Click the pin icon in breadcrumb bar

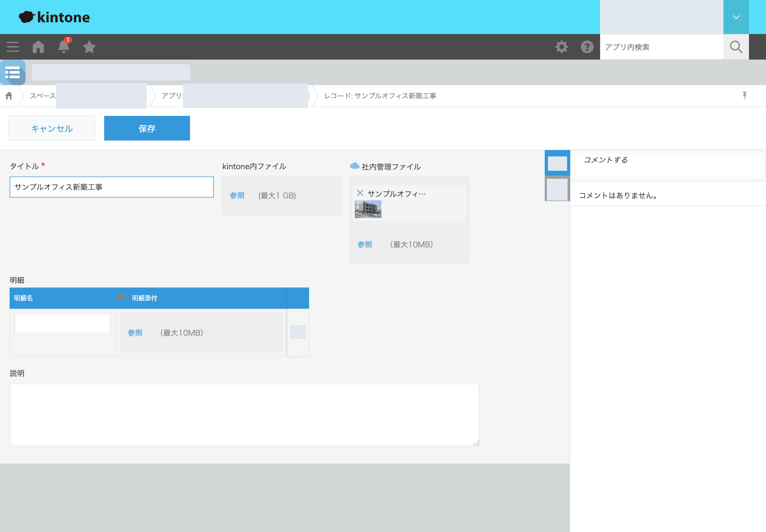point(745,95)
